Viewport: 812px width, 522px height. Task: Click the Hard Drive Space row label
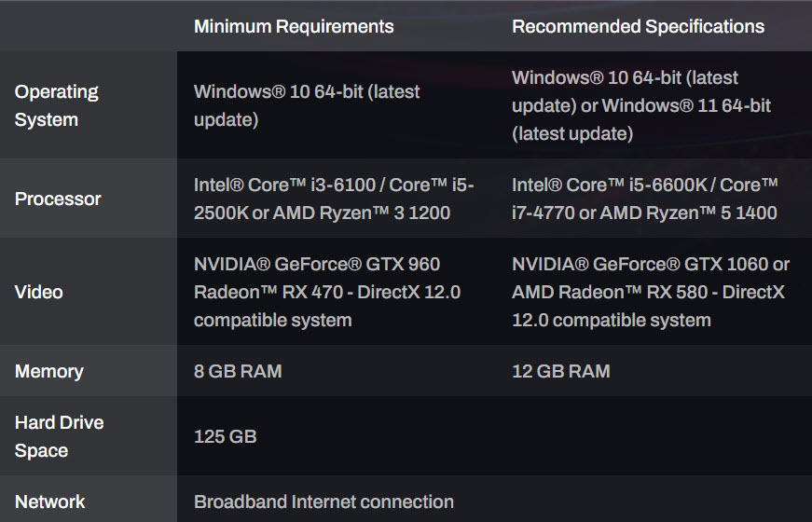[x=59, y=436]
